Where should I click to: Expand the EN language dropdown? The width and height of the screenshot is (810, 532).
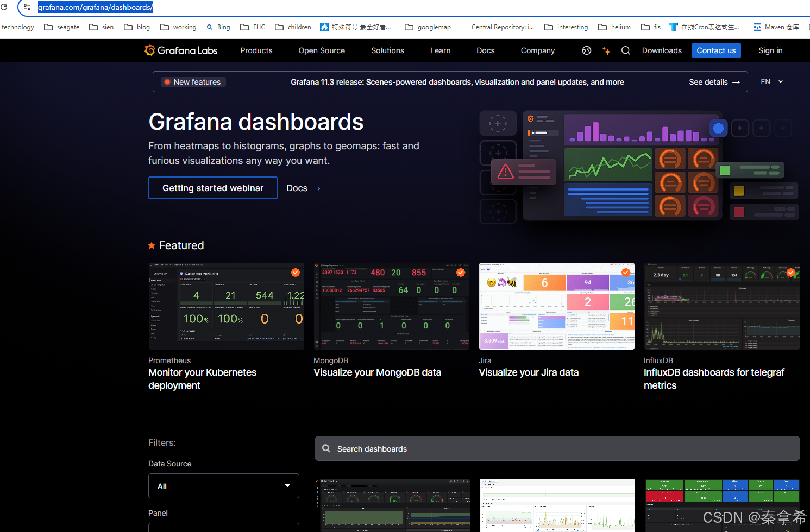(772, 81)
